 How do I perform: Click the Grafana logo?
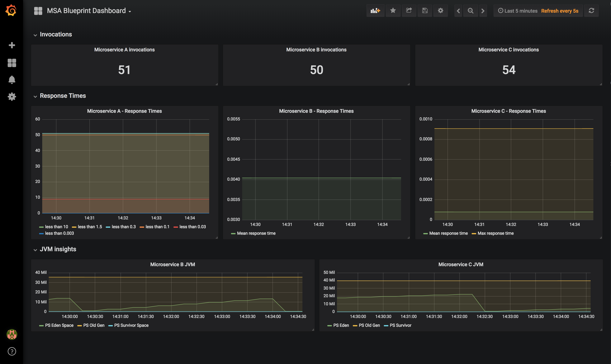tap(11, 10)
